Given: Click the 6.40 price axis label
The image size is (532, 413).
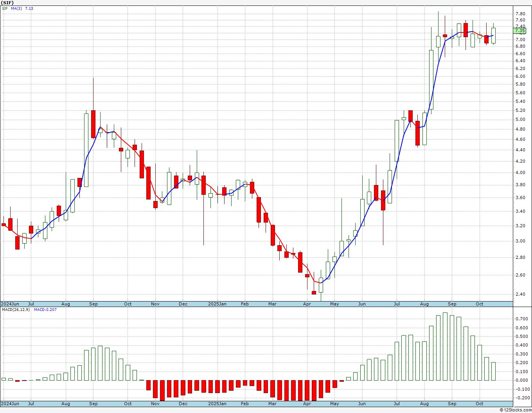Looking at the screenshot, I should [x=520, y=61].
